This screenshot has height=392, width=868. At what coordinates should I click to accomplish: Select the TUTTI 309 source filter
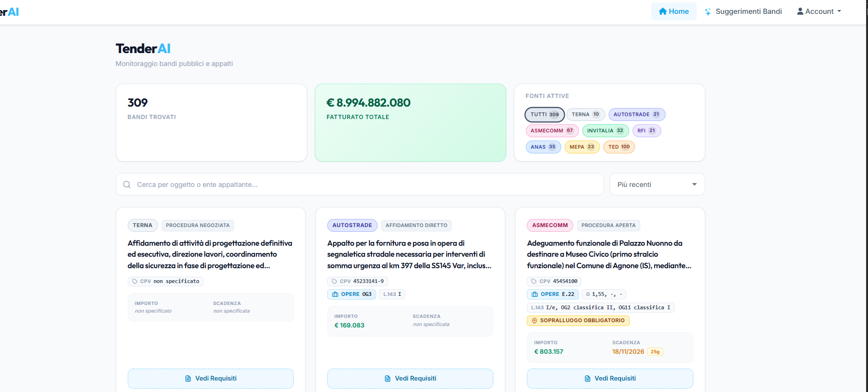[x=545, y=115]
